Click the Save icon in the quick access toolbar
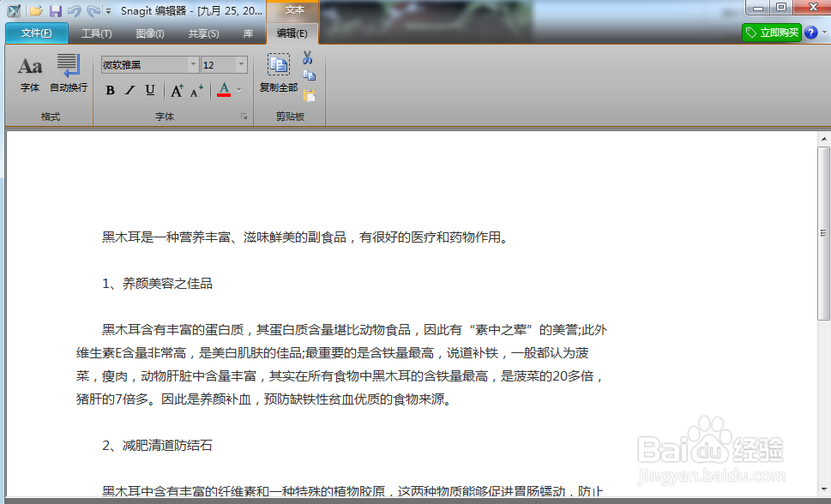The height and width of the screenshot is (504, 831). coord(56,10)
